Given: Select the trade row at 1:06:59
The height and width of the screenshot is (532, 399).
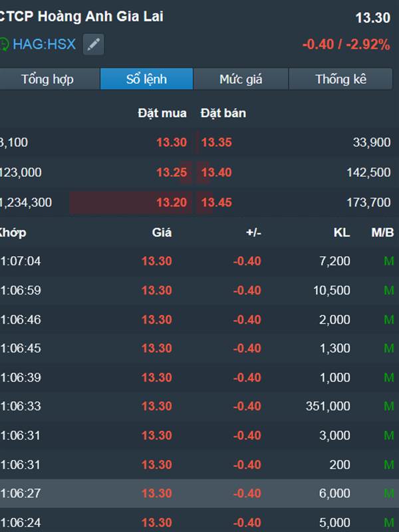Looking at the screenshot, I should pos(199,291).
